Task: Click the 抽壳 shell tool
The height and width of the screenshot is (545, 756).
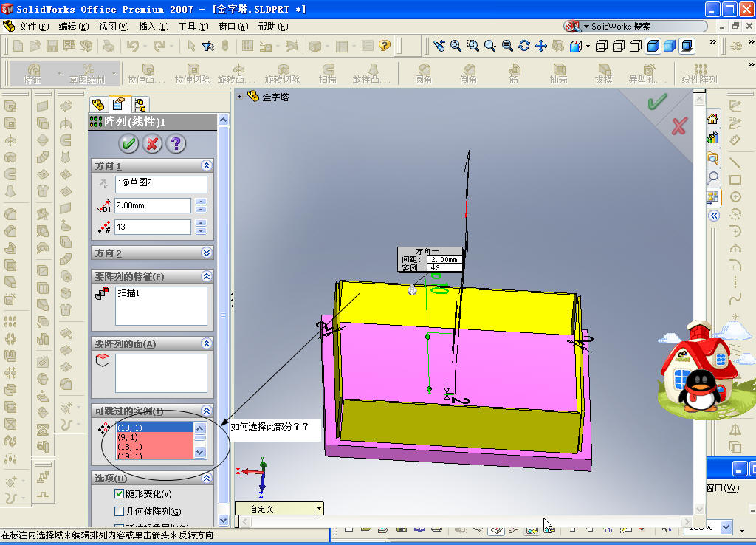Action: click(x=558, y=73)
